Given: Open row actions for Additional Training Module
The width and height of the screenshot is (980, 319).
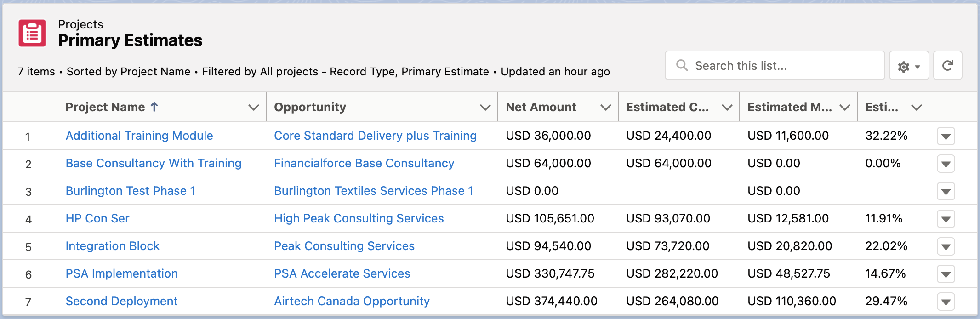Looking at the screenshot, I should pyautogui.click(x=946, y=137).
